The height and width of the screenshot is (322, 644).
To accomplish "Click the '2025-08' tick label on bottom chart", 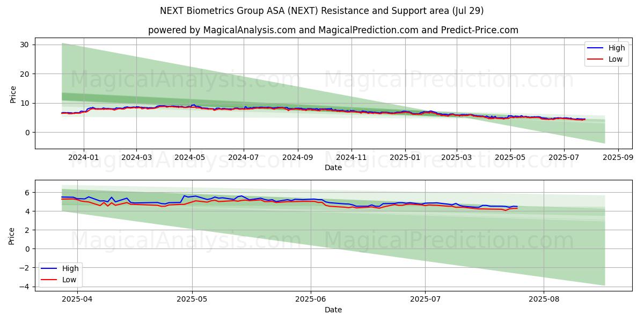I will click(544, 299).
